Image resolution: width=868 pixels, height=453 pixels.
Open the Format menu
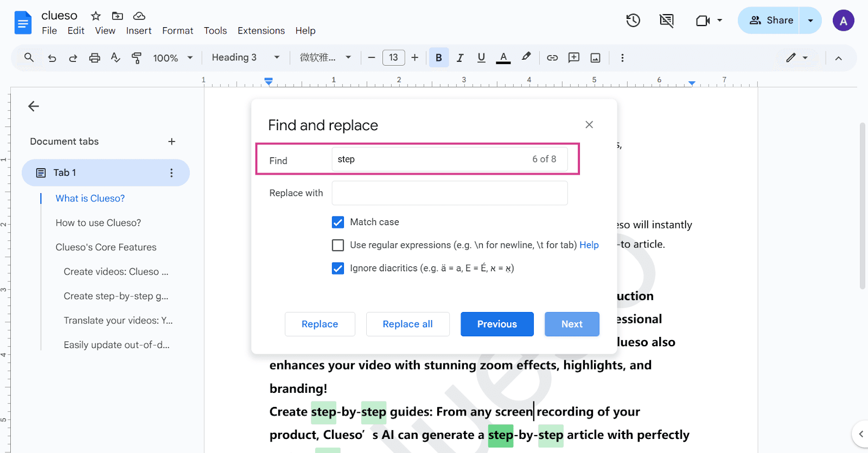coord(177,31)
